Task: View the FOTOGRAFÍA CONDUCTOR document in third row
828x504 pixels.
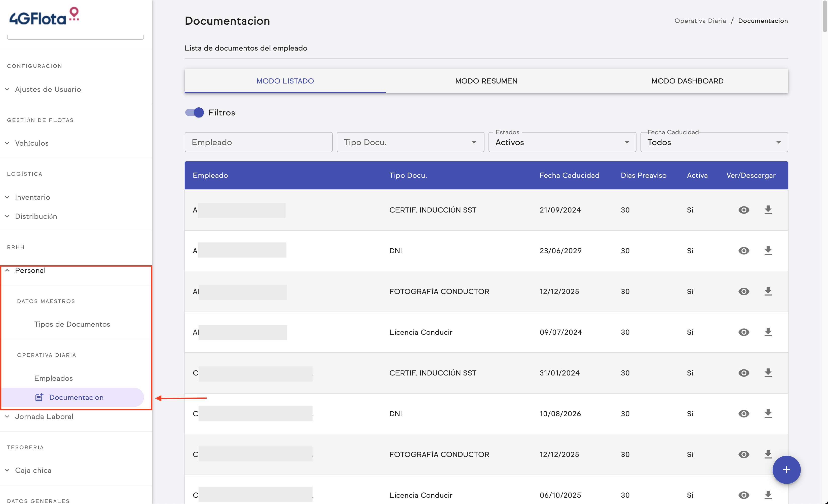Action: (x=743, y=291)
